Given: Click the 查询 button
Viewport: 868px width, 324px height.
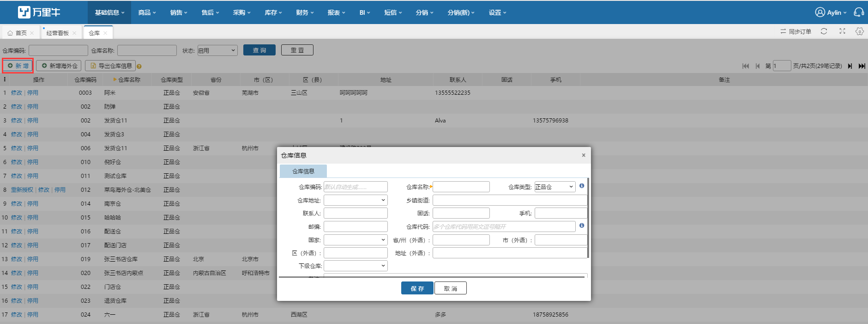Looking at the screenshot, I should tap(259, 50).
